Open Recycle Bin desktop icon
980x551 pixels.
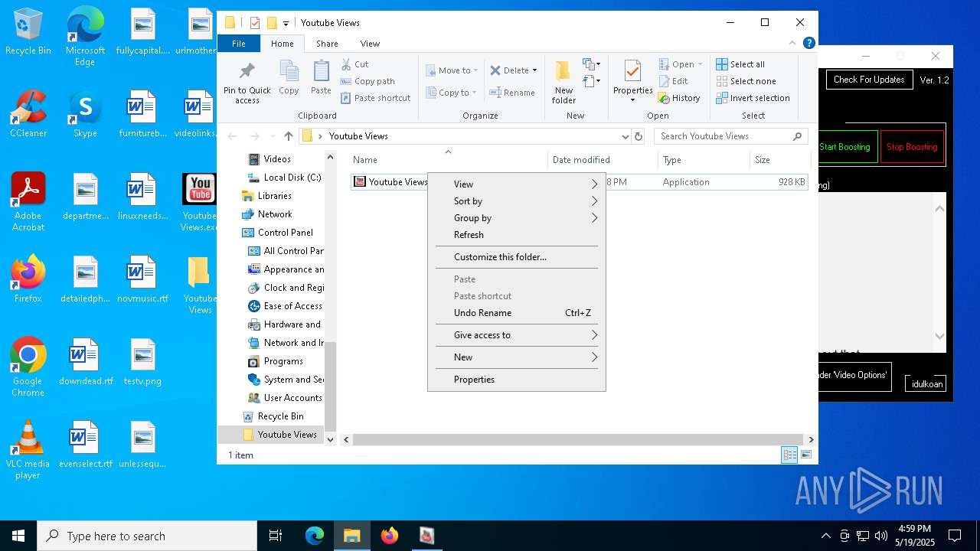click(28, 33)
